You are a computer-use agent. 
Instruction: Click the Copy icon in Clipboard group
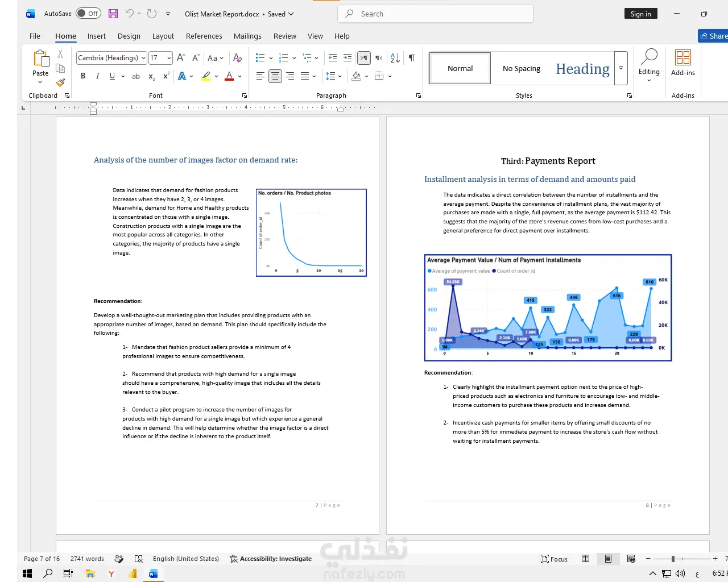click(x=60, y=68)
